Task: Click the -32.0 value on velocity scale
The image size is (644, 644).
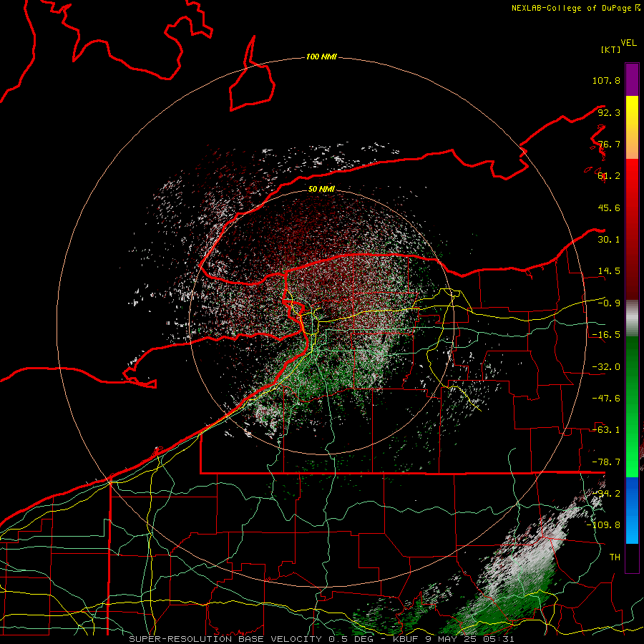Action: click(606, 367)
